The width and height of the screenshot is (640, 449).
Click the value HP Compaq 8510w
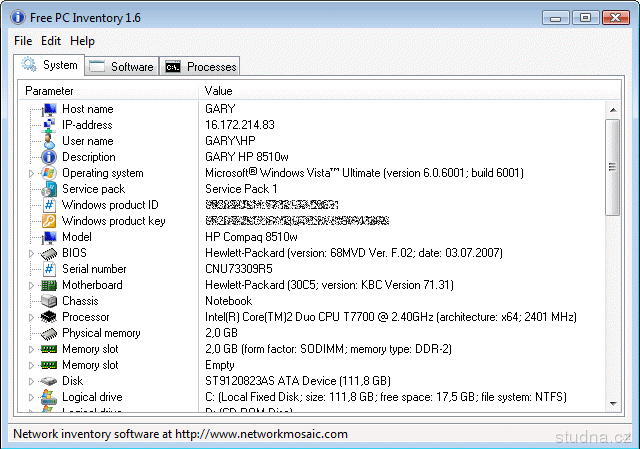click(251, 237)
